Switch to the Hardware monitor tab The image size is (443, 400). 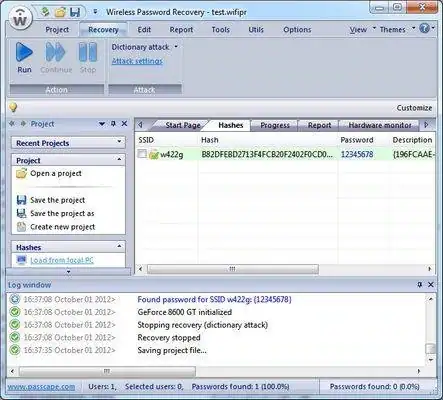click(379, 125)
